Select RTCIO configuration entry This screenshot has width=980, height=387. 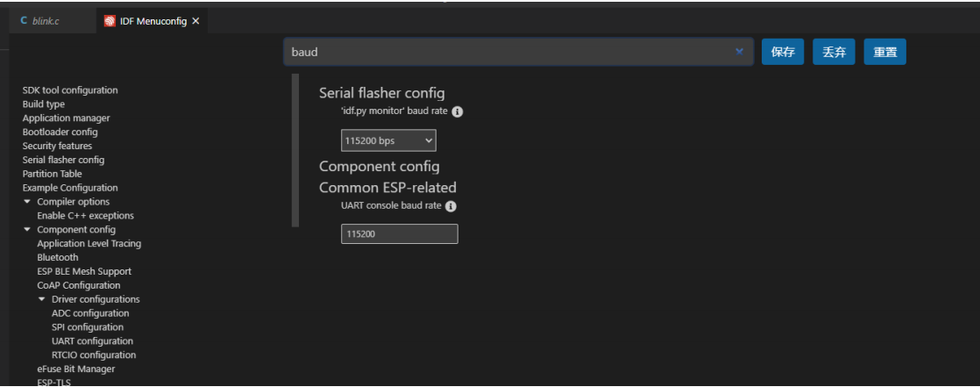pos(94,355)
